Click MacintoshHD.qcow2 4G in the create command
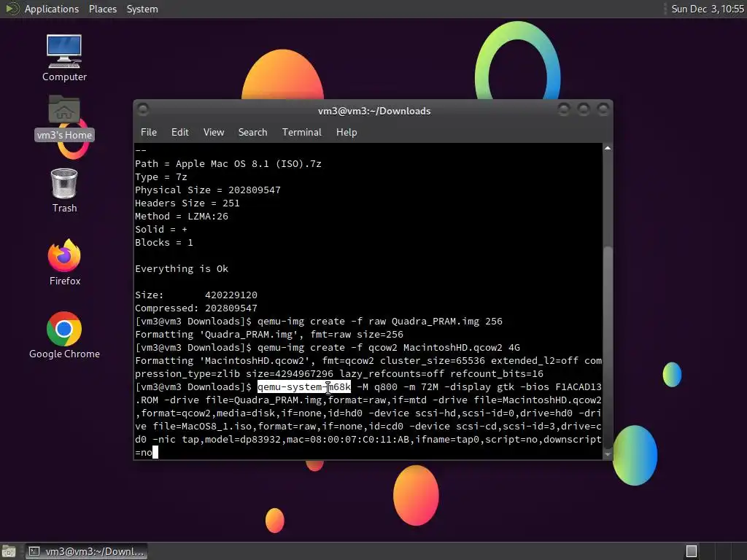This screenshot has width=747, height=560. [x=462, y=348]
